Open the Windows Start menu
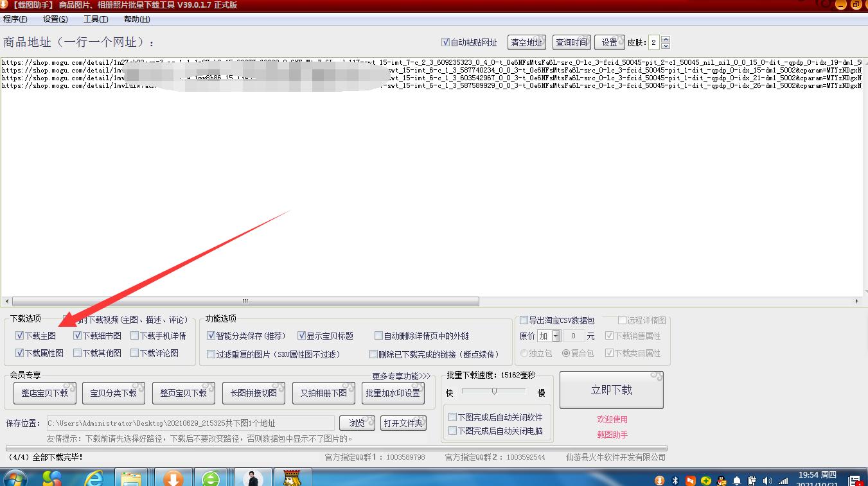Viewport: 868px width, 486px height. pos(15,478)
